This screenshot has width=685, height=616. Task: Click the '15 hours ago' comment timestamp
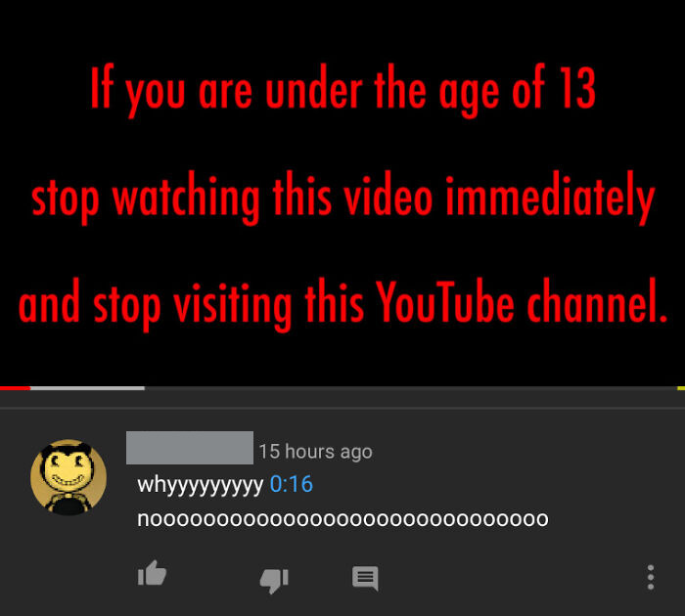coord(315,452)
